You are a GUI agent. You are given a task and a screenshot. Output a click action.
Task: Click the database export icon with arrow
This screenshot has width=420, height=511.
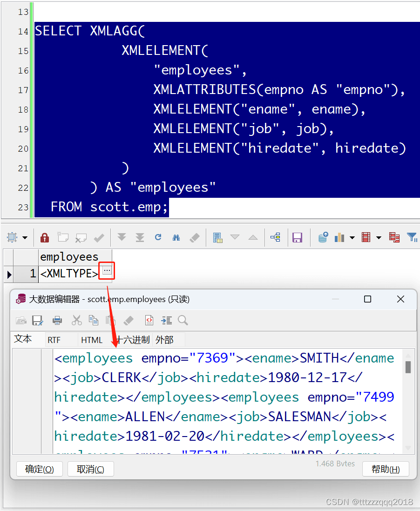323,237
